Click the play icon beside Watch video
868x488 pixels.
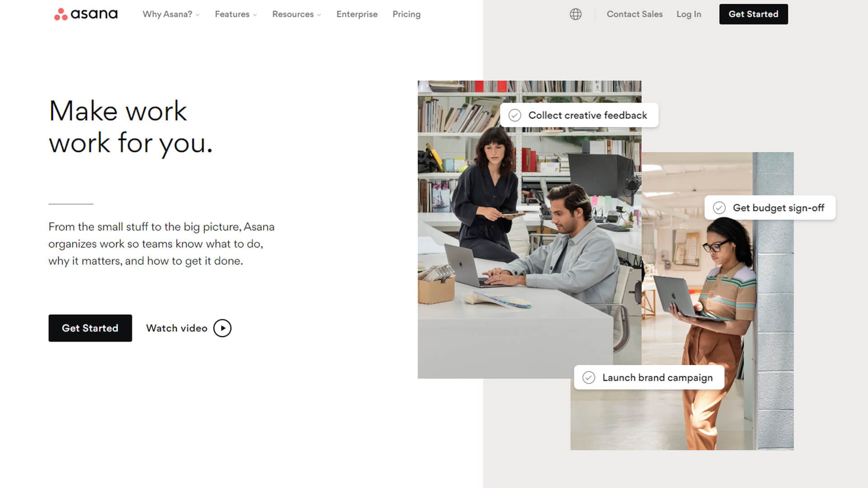[222, 328]
